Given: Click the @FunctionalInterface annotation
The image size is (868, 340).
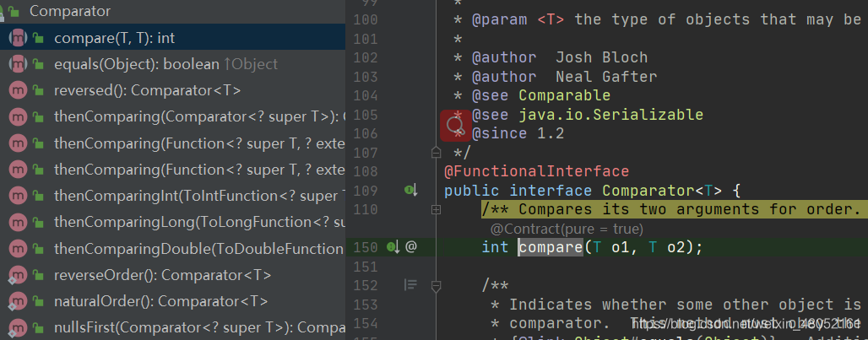Looking at the screenshot, I should (x=536, y=171).
